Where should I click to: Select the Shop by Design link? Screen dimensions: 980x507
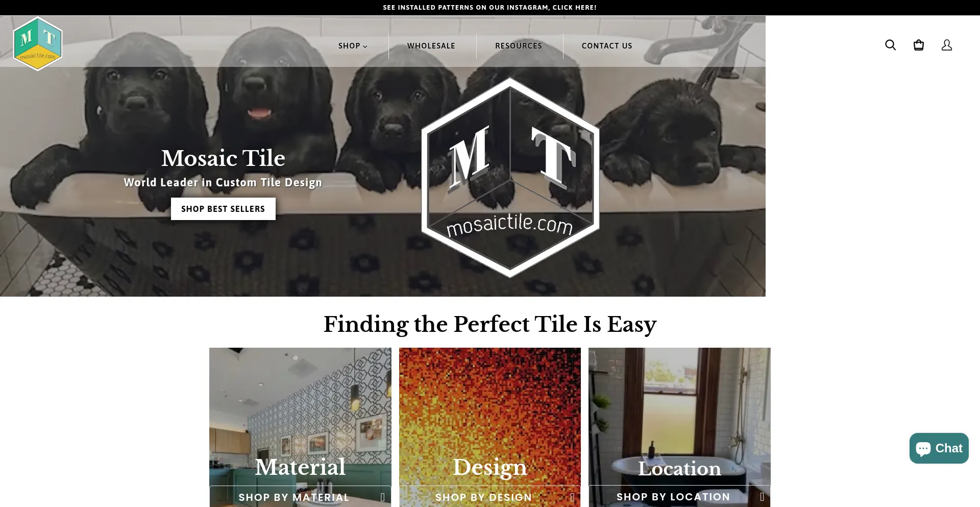[483, 497]
